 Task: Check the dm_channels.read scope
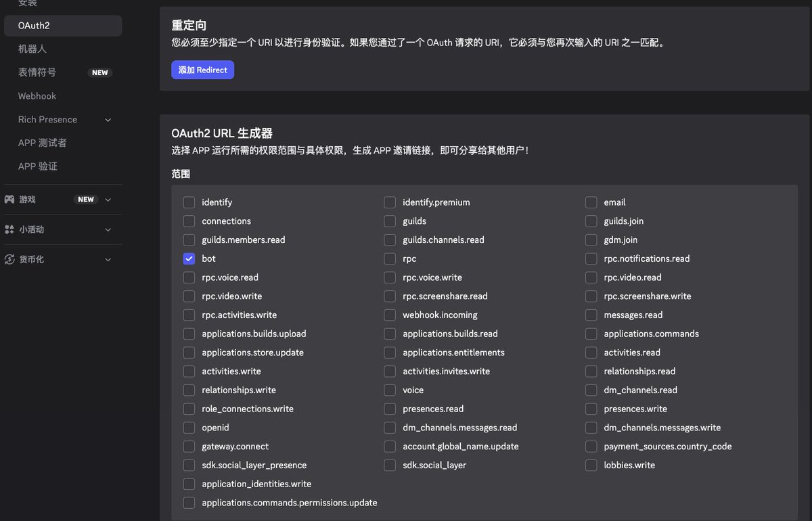click(591, 390)
